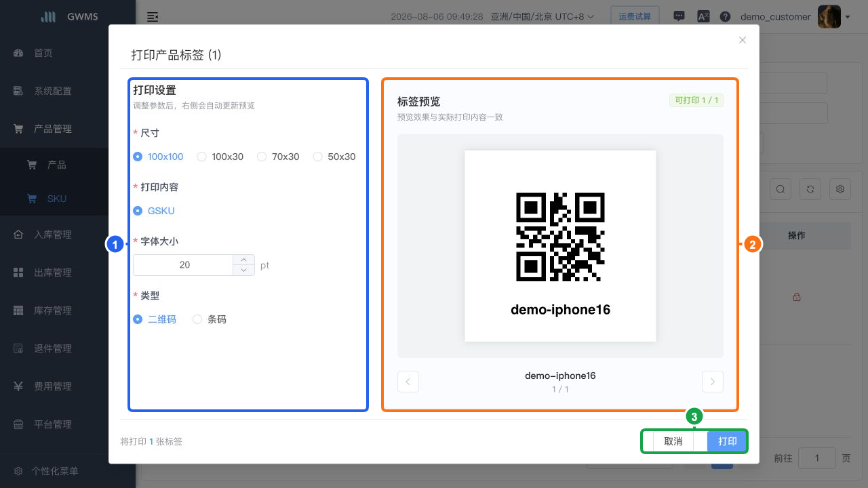Go to next label preview
868x488 pixels.
tap(713, 382)
